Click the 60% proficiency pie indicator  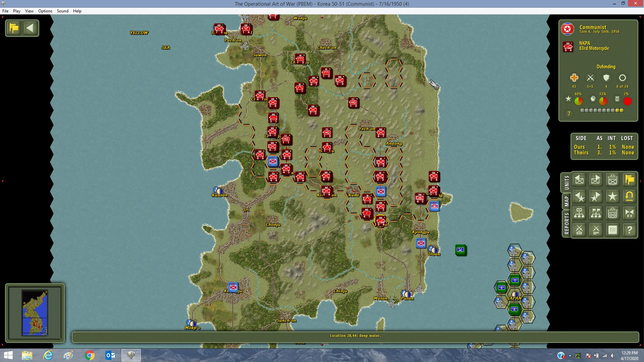579,101
